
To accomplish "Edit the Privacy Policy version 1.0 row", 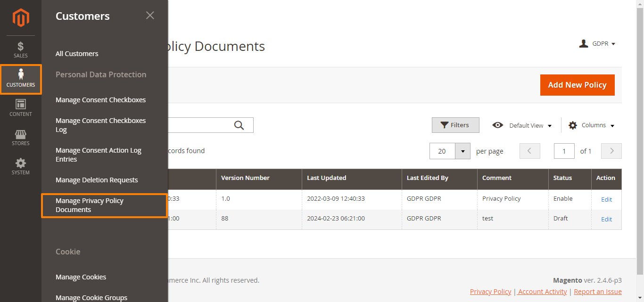I will pyautogui.click(x=606, y=199).
